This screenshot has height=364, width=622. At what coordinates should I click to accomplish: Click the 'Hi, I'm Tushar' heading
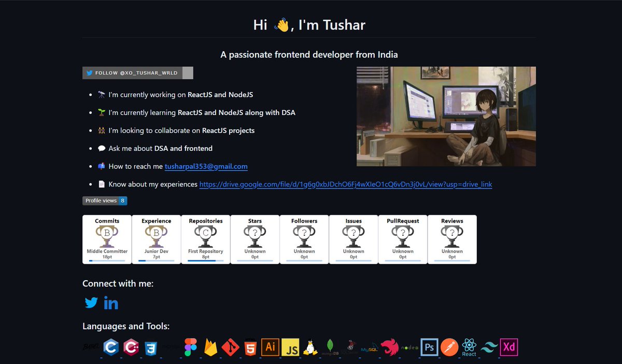pos(309,24)
